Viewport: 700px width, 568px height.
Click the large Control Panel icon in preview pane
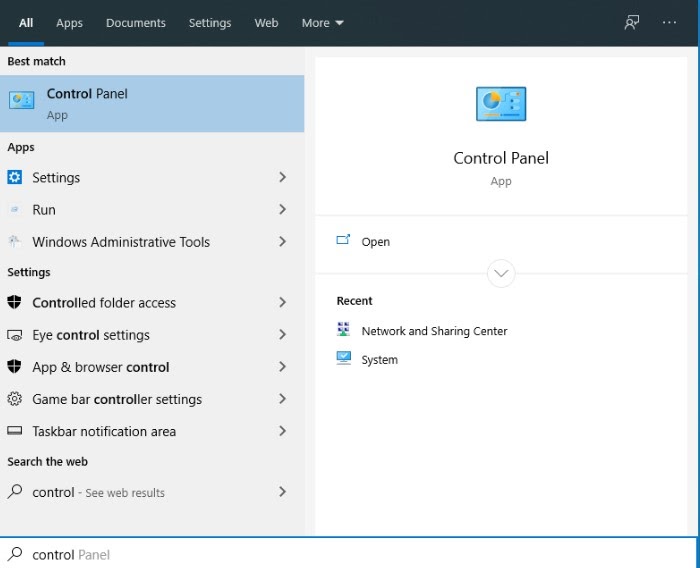[x=501, y=103]
